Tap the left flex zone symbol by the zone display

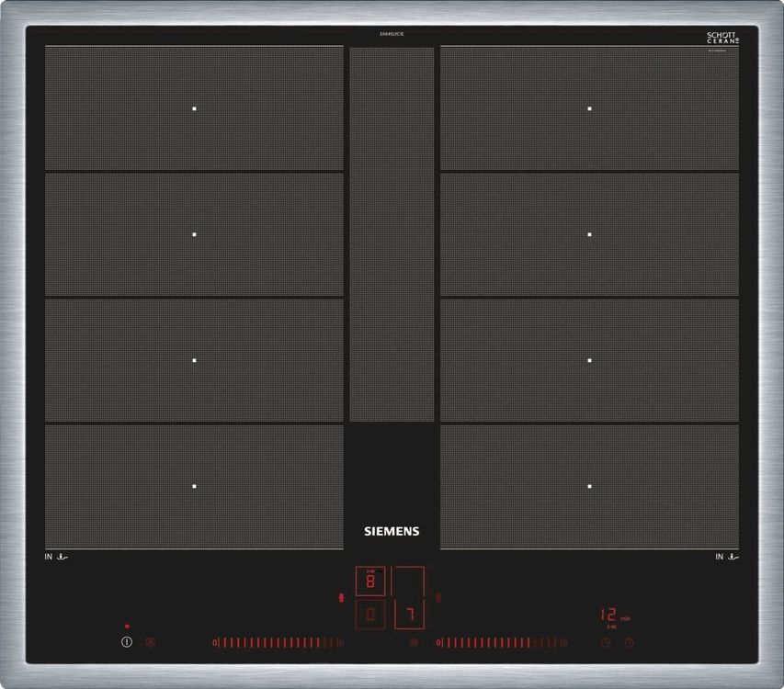click(342, 597)
